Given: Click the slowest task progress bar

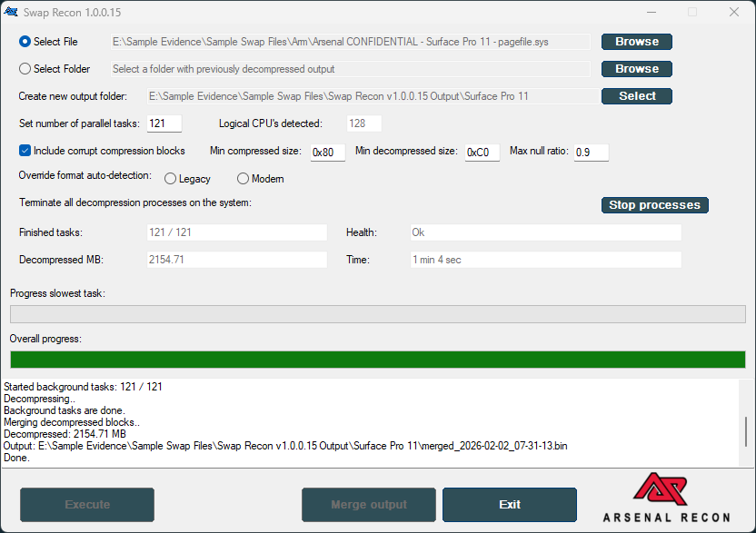Looking at the screenshot, I should [378, 314].
